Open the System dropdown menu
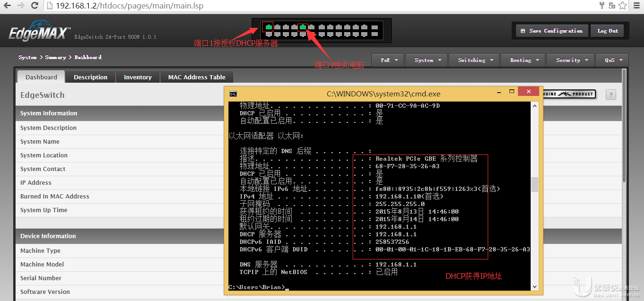 coord(425,60)
